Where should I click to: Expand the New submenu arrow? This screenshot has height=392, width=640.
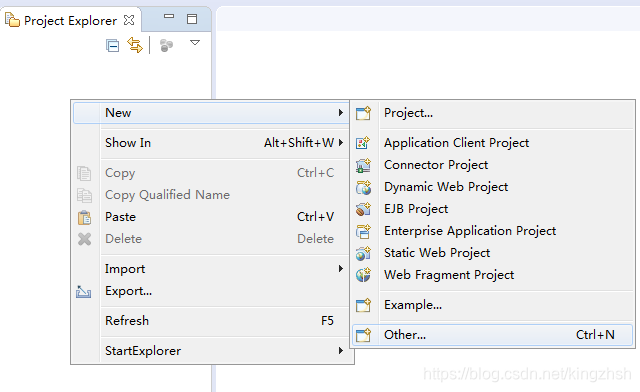coord(341,113)
